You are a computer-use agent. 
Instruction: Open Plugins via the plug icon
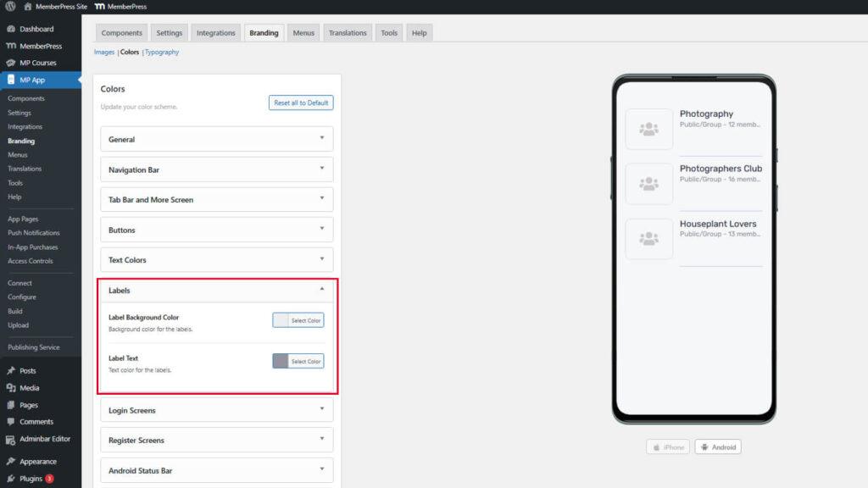pyautogui.click(x=10, y=479)
